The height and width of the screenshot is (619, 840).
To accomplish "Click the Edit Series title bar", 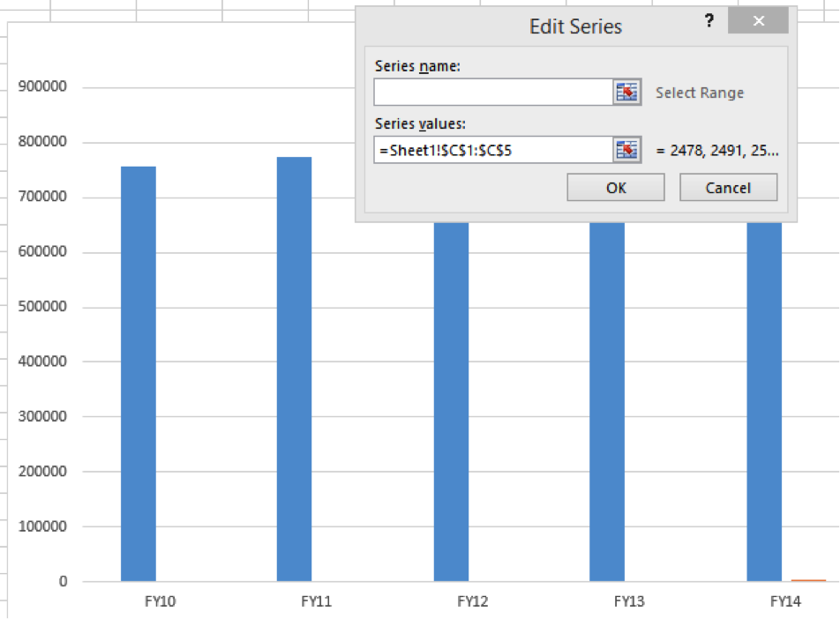I will (536, 26).
